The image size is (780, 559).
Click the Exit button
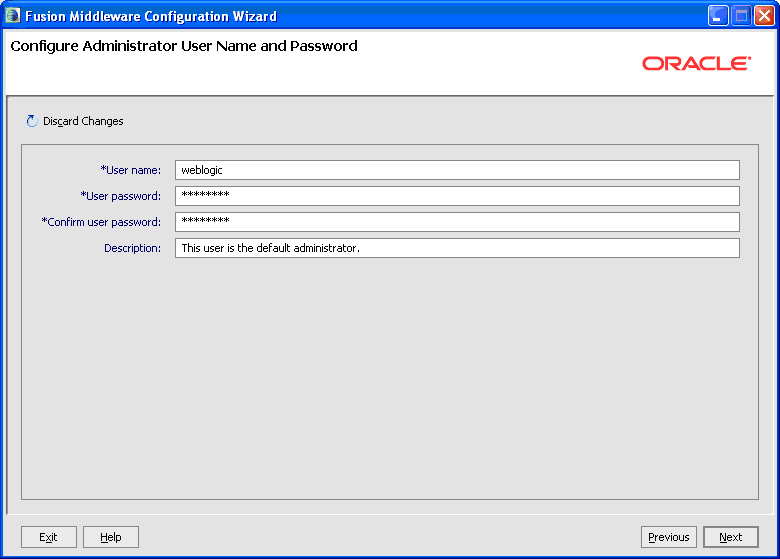pyautogui.click(x=49, y=537)
